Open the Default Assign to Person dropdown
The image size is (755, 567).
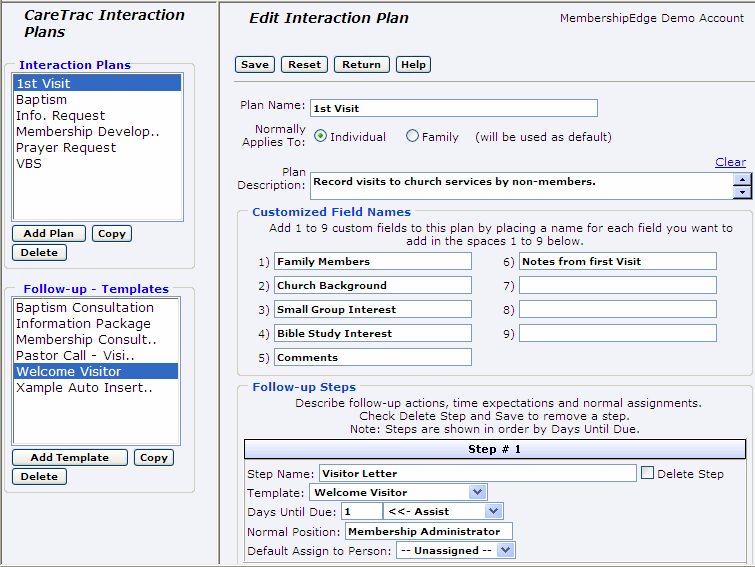tap(455, 550)
